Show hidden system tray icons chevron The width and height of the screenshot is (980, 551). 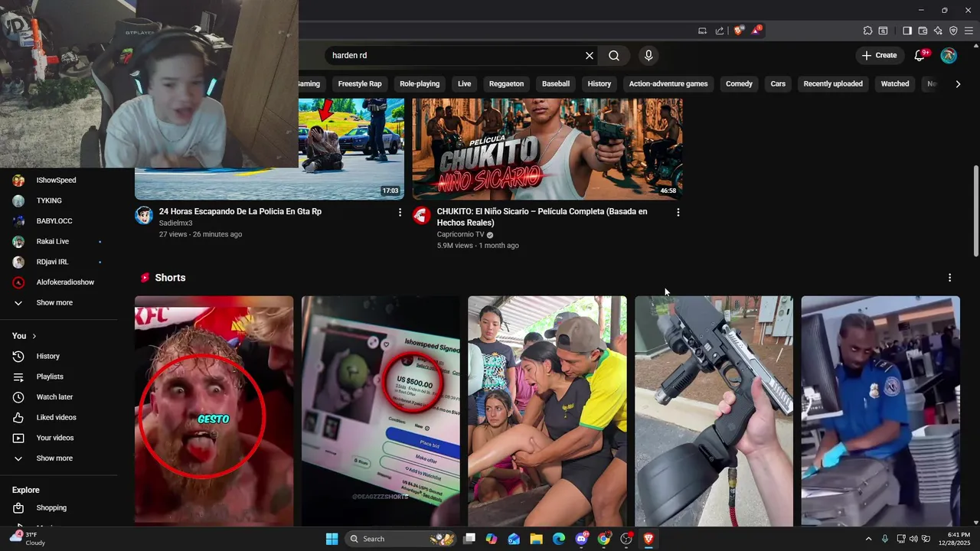pos(868,539)
